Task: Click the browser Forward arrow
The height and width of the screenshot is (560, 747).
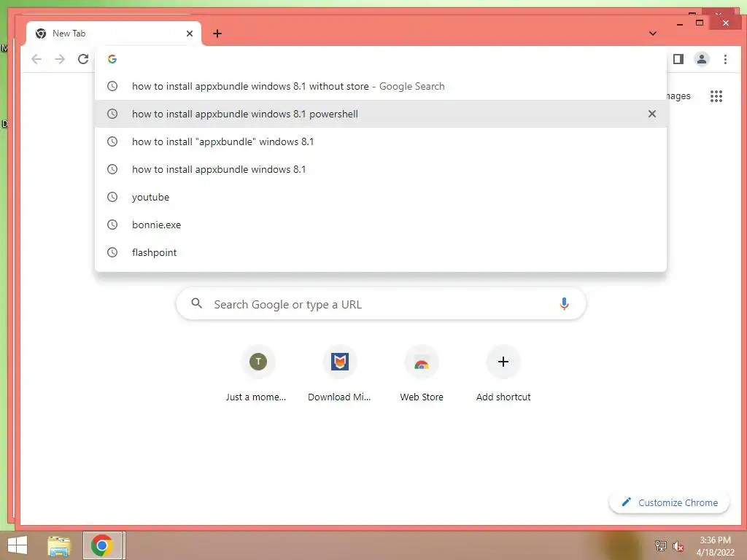Action: [60, 59]
